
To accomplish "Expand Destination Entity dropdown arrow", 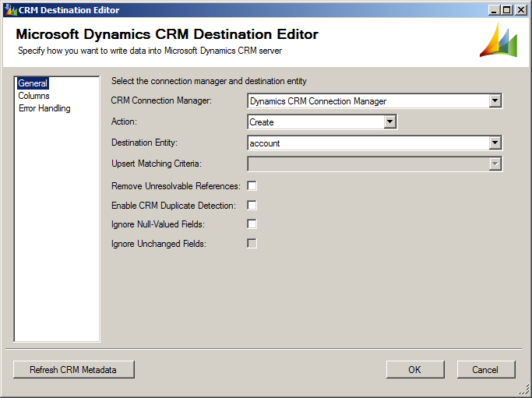I will tap(495, 143).
